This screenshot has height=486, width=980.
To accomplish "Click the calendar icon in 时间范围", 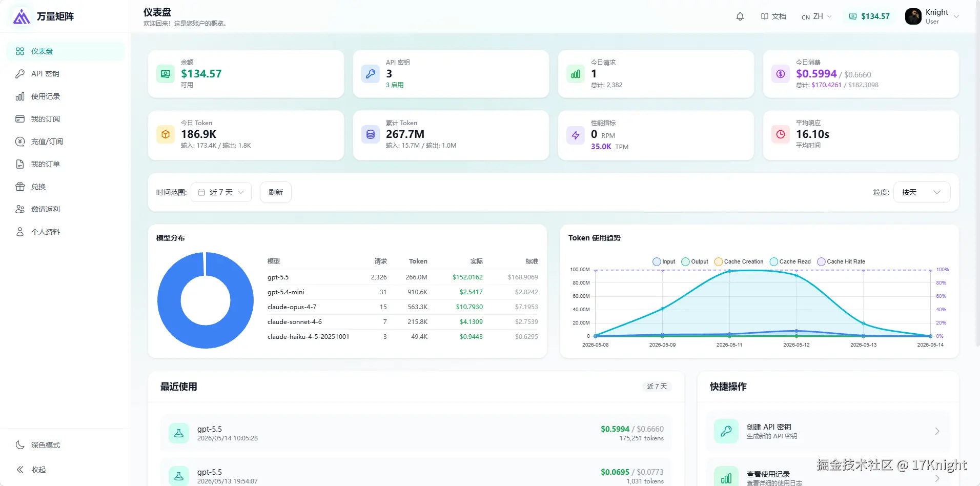I will coord(201,192).
